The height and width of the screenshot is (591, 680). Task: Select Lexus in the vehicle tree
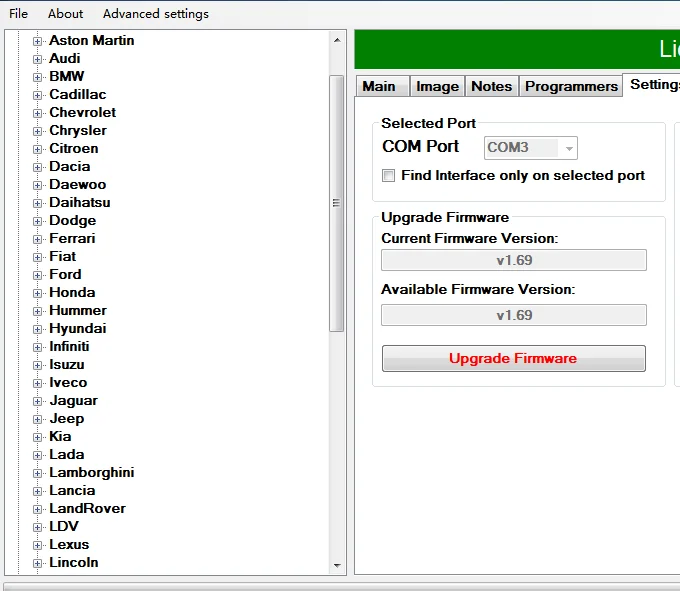point(69,545)
